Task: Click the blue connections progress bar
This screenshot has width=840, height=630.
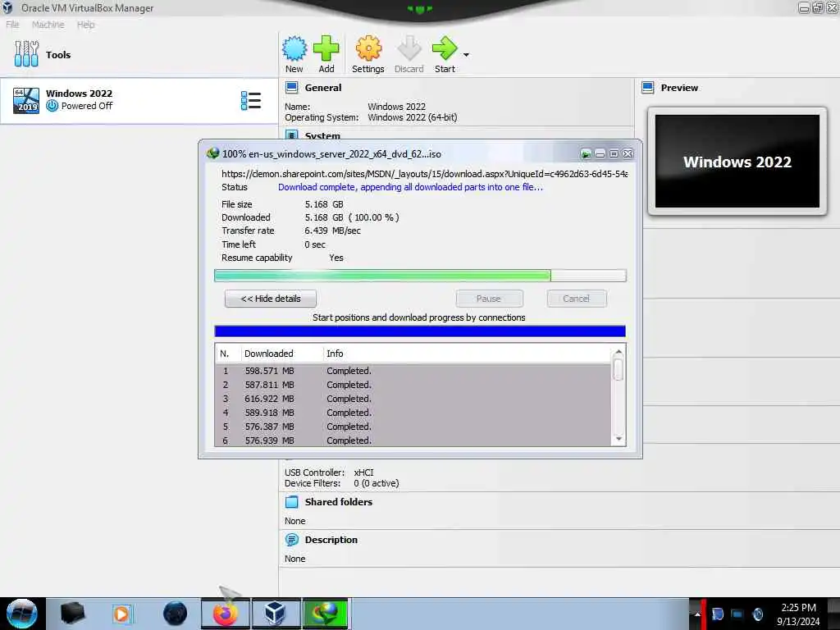Action: [x=420, y=331]
